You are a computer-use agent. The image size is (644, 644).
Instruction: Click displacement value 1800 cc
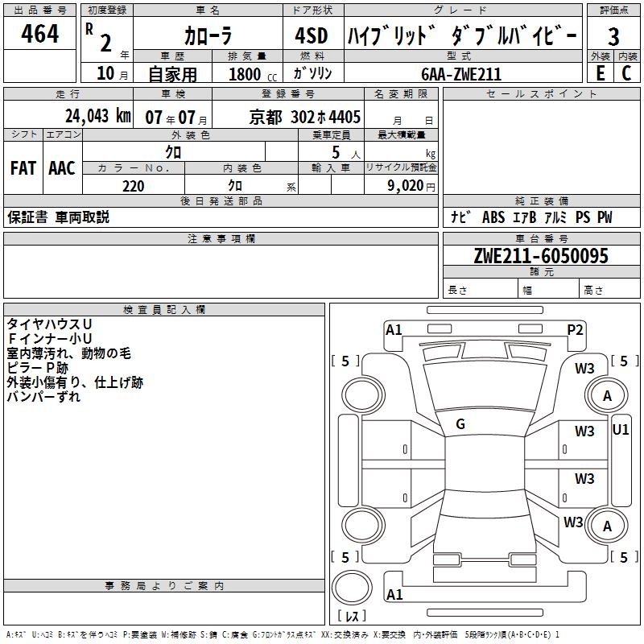point(253,74)
